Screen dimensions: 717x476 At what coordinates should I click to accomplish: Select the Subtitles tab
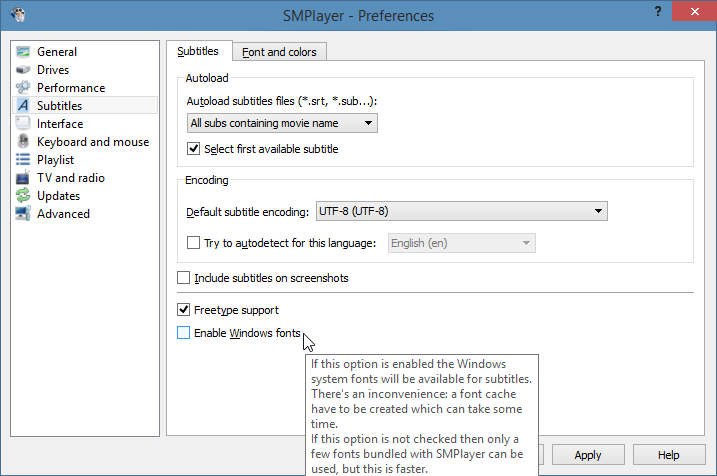click(x=198, y=51)
